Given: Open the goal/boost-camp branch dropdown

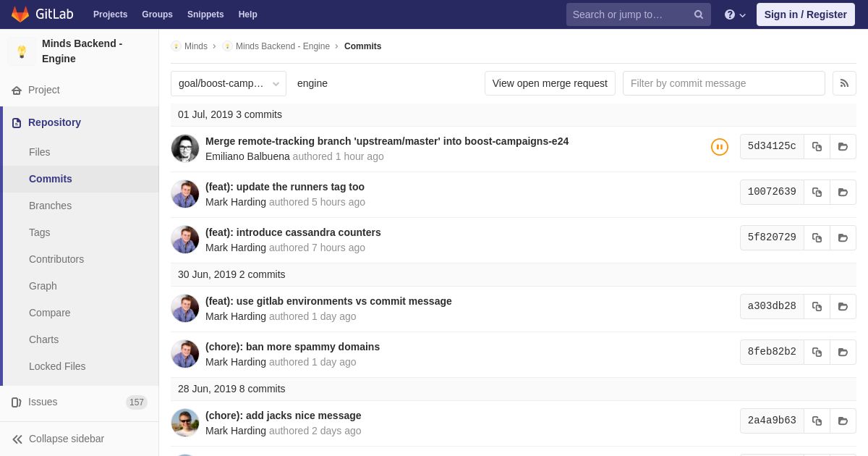Looking at the screenshot, I should pos(229,83).
